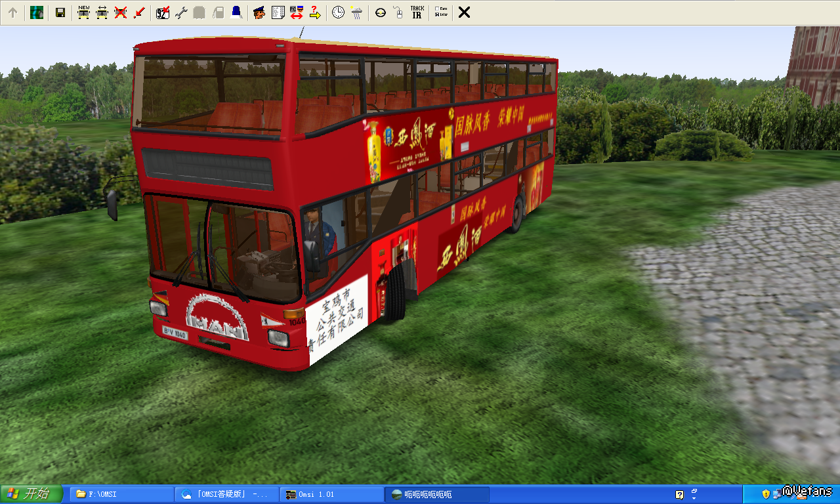Save the game with the floppy disk icon
Image resolution: width=840 pixels, height=504 pixels.
60,12
